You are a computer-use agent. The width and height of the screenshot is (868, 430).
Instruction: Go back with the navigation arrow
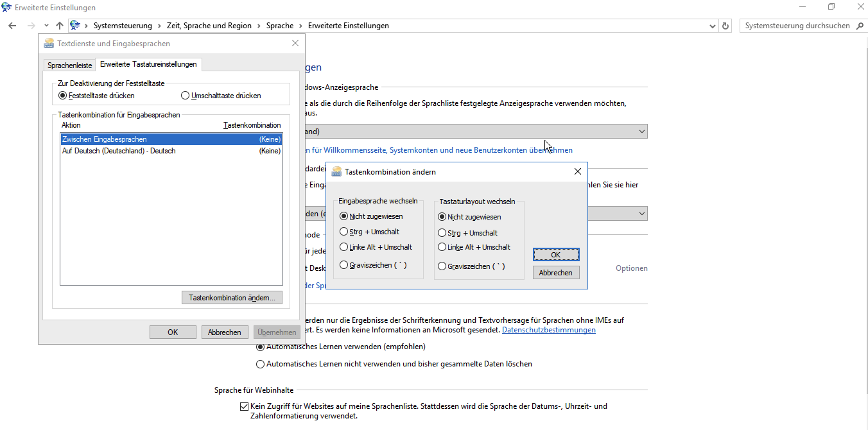[12, 26]
